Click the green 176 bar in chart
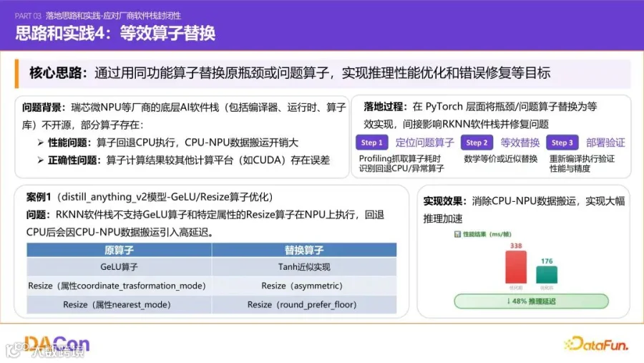Viewport: 644px width, 363px height. 547,275
